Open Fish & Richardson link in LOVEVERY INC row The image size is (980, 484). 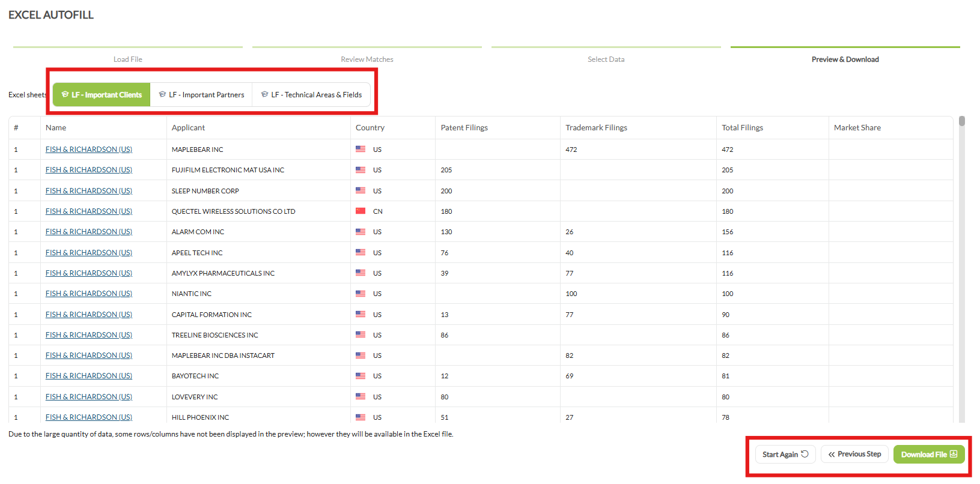[89, 397]
